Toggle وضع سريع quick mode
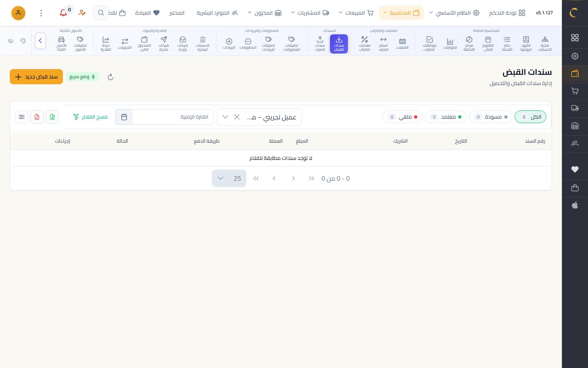Viewport: 588px width, 368px height. pyautogui.click(x=82, y=77)
